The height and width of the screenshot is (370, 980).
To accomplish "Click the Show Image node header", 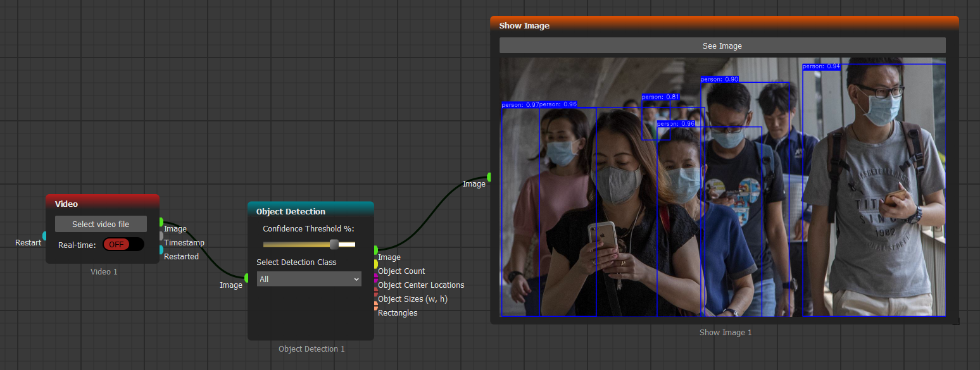I will (x=724, y=25).
